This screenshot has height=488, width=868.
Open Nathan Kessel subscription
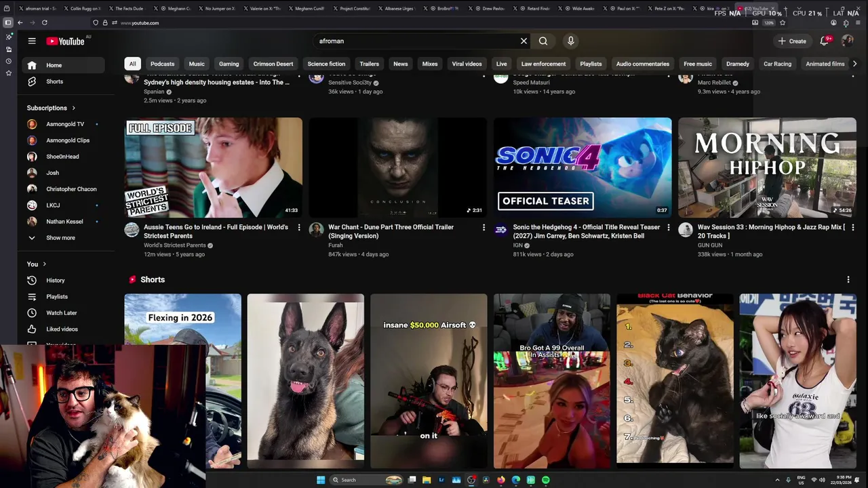62,222
